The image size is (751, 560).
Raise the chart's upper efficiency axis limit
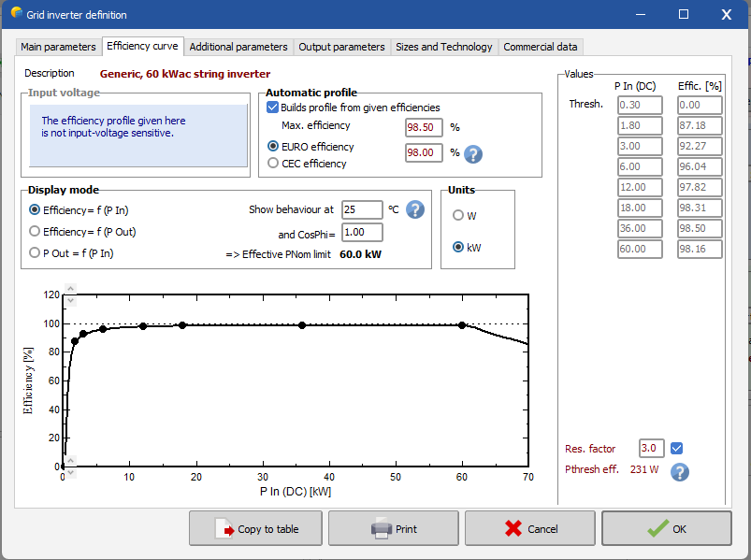click(x=70, y=289)
